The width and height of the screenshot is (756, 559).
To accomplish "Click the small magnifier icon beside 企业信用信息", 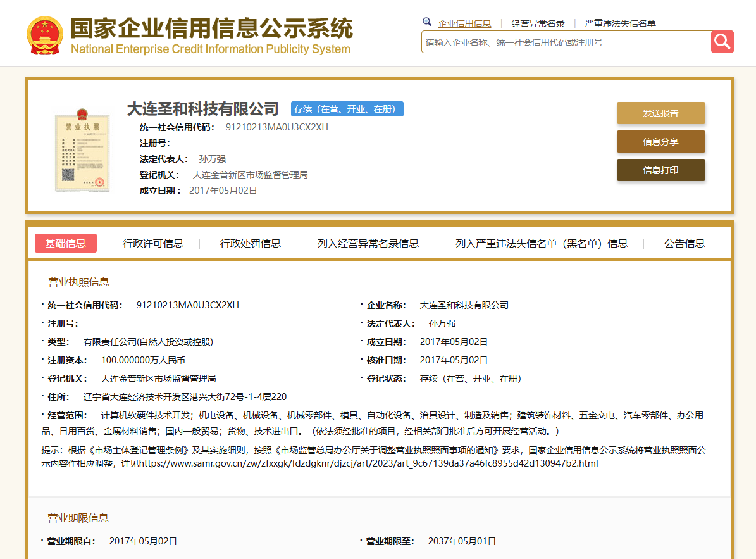I will click(x=427, y=22).
